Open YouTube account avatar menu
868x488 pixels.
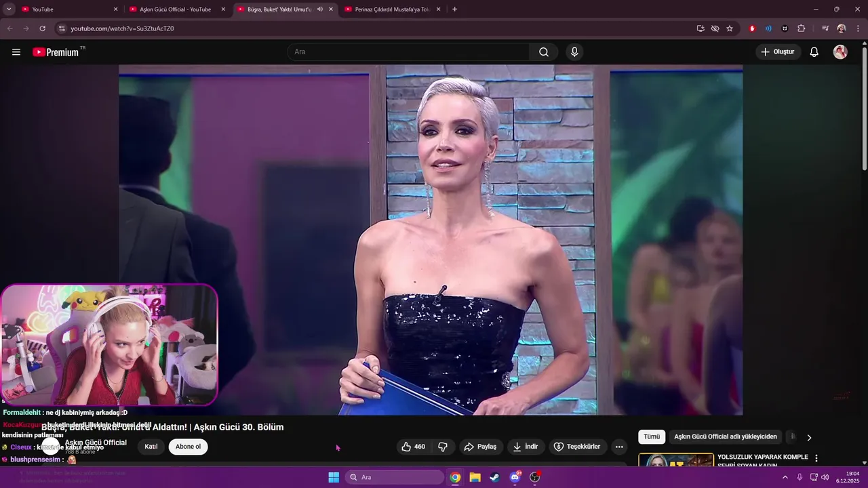(840, 52)
